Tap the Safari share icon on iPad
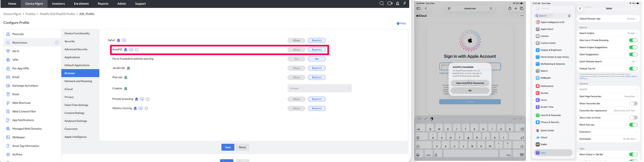Viewport: 644px width, 162px height. [510, 8]
